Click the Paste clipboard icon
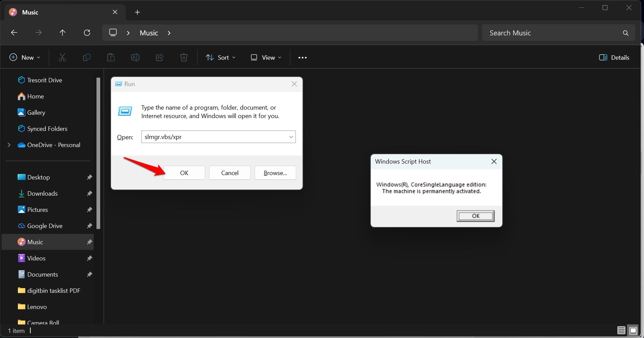The height and width of the screenshot is (338, 644). (111, 57)
